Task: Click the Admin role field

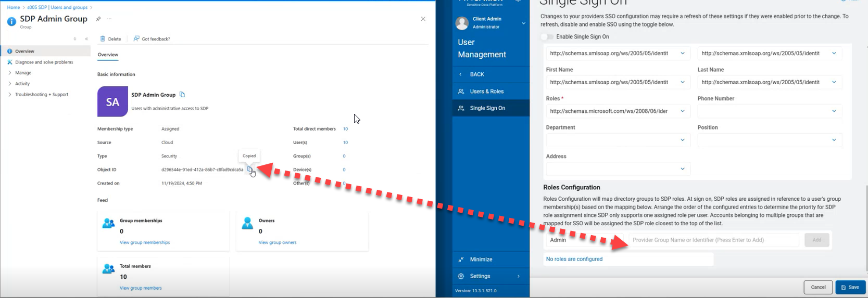Action: pos(585,240)
